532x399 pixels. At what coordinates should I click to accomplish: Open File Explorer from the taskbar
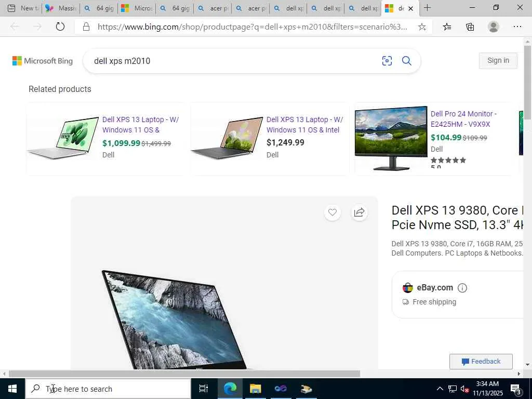click(x=255, y=389)
